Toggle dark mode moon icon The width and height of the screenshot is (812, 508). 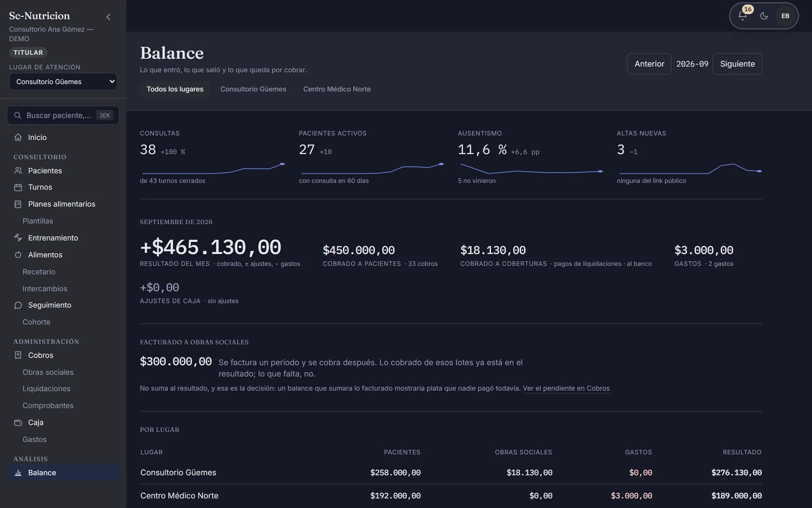click(x=764, y=16)
